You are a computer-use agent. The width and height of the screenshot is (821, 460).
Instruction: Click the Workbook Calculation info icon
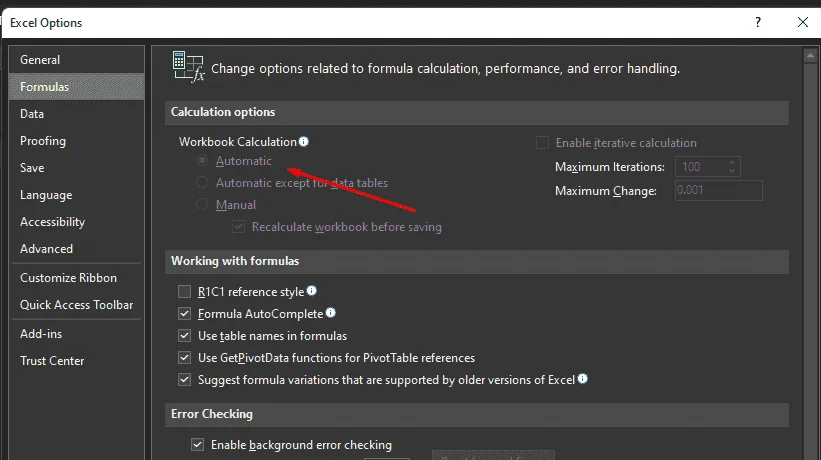304,141
